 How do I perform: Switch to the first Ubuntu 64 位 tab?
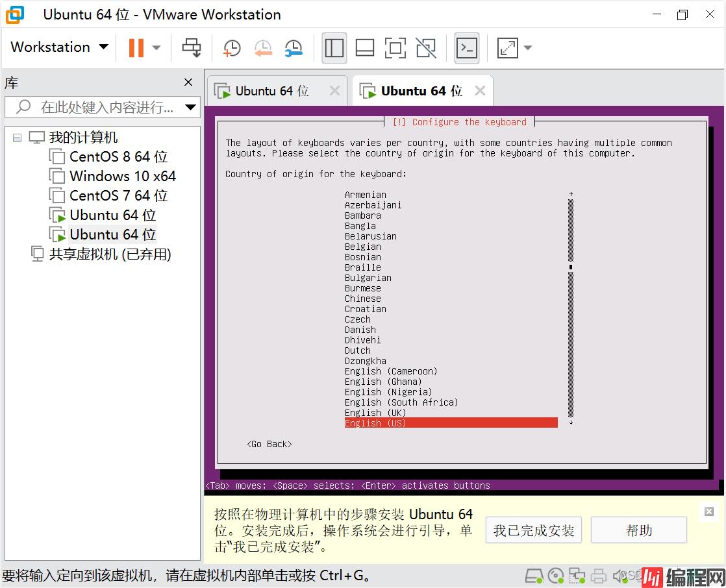pyautogui.click(x=271, y=91)
